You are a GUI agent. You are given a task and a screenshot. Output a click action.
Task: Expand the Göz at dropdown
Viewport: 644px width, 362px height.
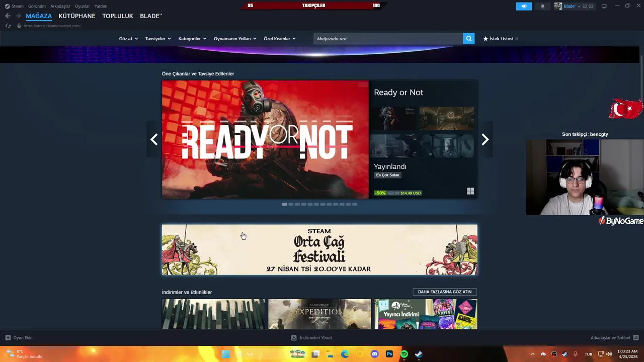pos(128,39)
